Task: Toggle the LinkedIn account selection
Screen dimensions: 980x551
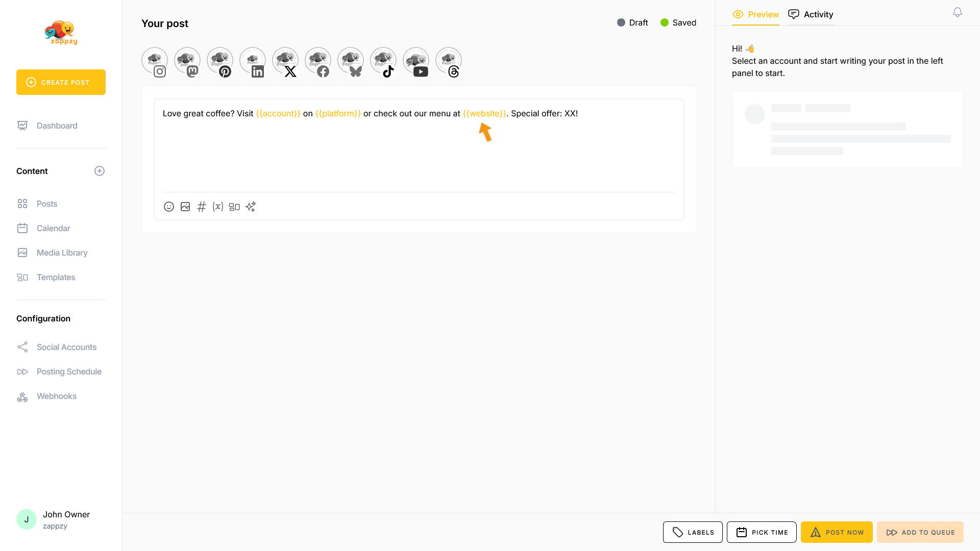Action: pos(253,61)
